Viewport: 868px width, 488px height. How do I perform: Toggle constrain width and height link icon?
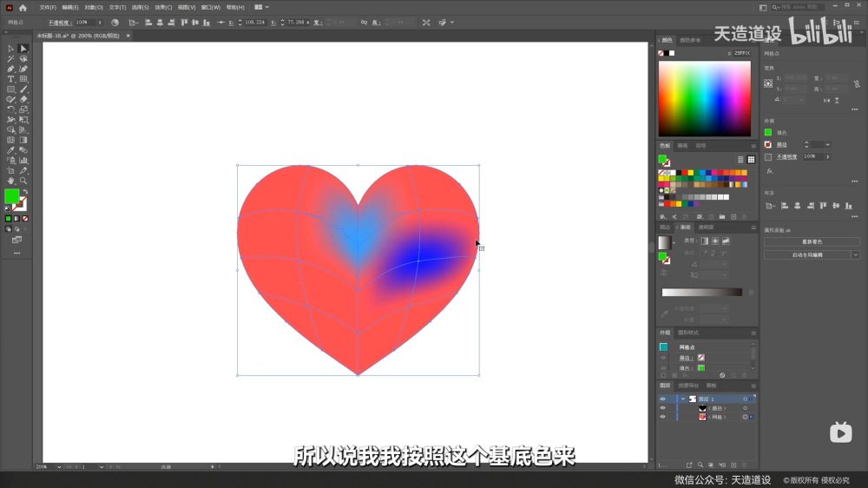[857, 84]
